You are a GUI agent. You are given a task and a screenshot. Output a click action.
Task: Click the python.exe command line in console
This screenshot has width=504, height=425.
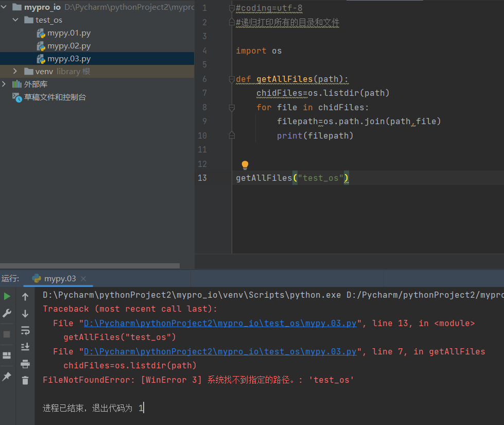point(273,295)
